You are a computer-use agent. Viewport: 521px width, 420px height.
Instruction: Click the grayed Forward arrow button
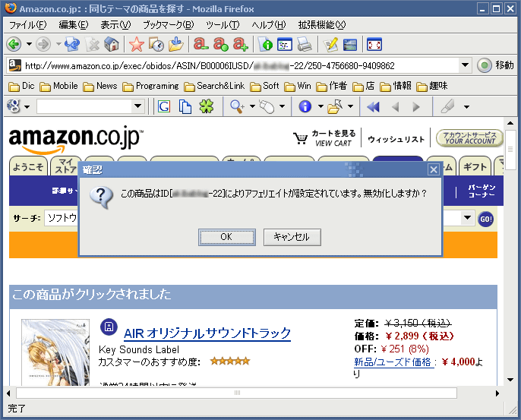(43, 44)
